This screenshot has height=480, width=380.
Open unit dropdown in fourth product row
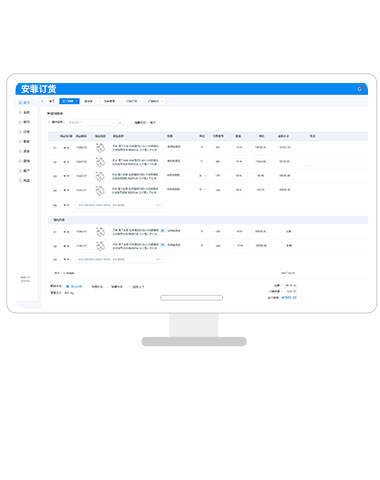(203, 189)
